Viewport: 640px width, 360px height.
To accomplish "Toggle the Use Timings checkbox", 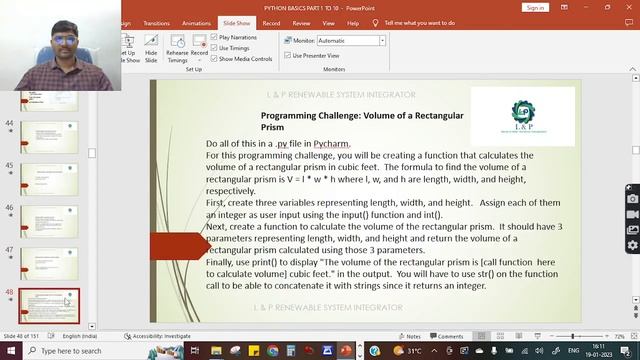I will pyautogui.click(x=214, y=48).
